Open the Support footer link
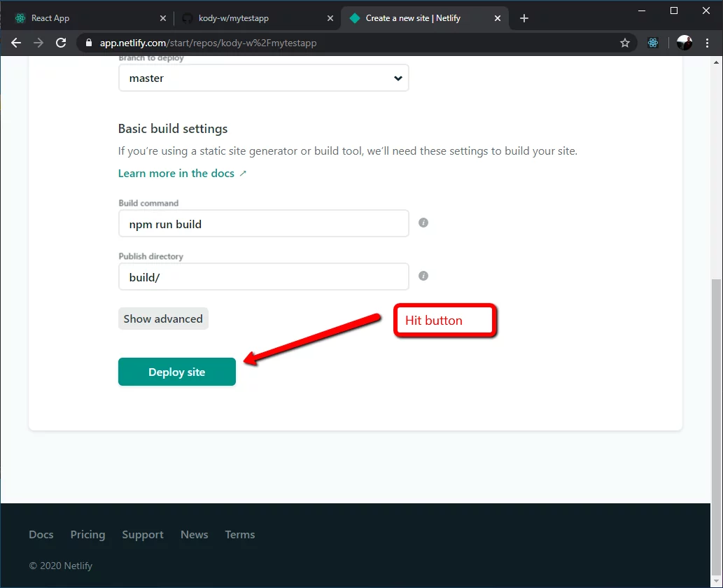Screen dimensions: 723x588 [143, 535]
